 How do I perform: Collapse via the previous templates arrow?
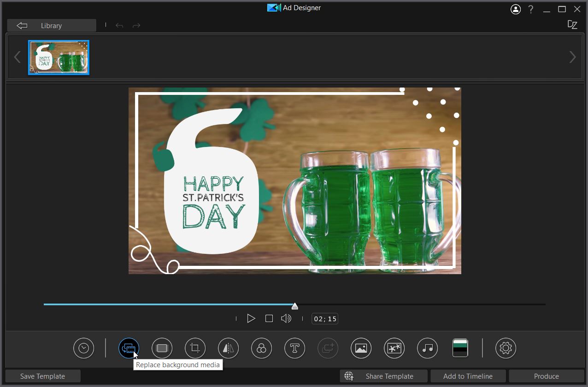pos(18,57)
